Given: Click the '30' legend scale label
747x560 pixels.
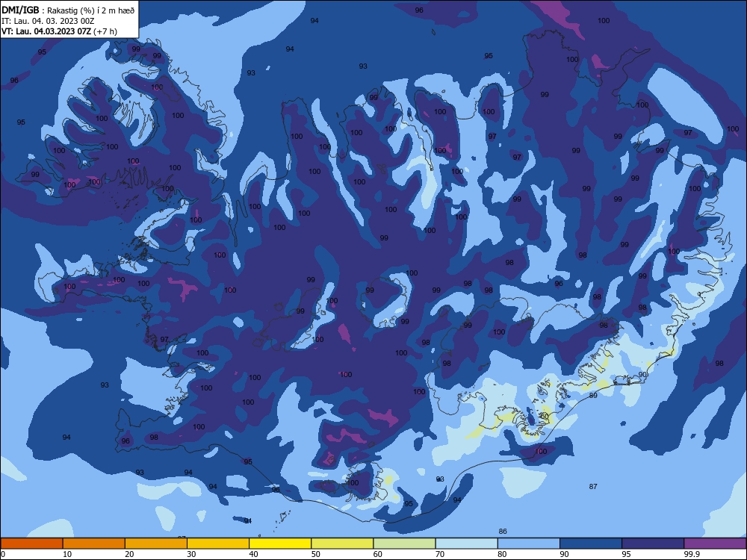Looking at the screenshot, I should coord(191,554).
